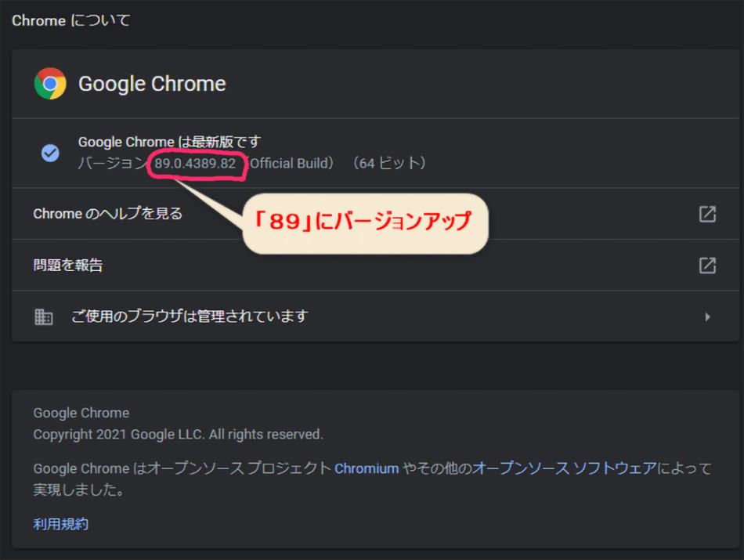Click the Chrome について heading
This screenshot has width=744, height=560.
coord(71,20)
